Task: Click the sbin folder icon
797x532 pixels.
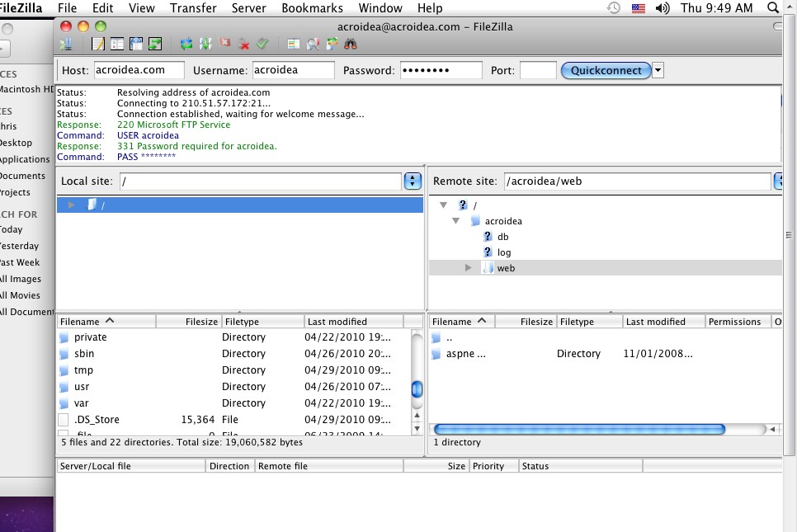Action: click(x=64, y=354)
